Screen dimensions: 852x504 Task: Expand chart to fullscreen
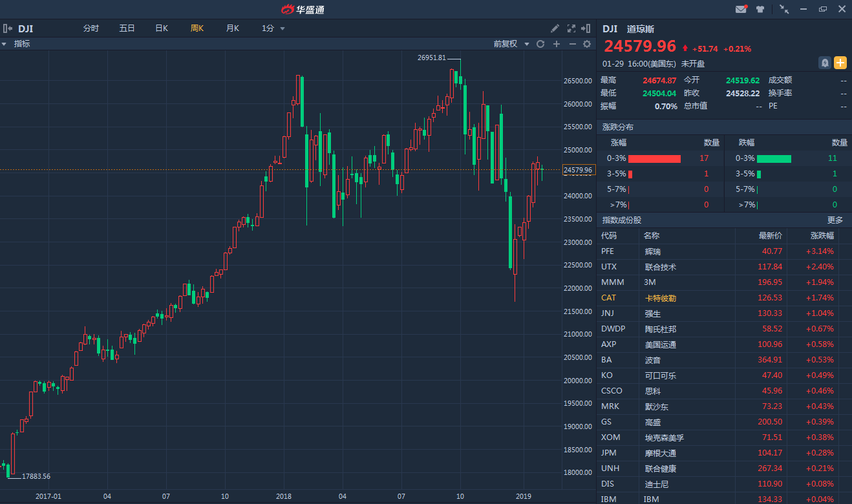pos(571,28)
